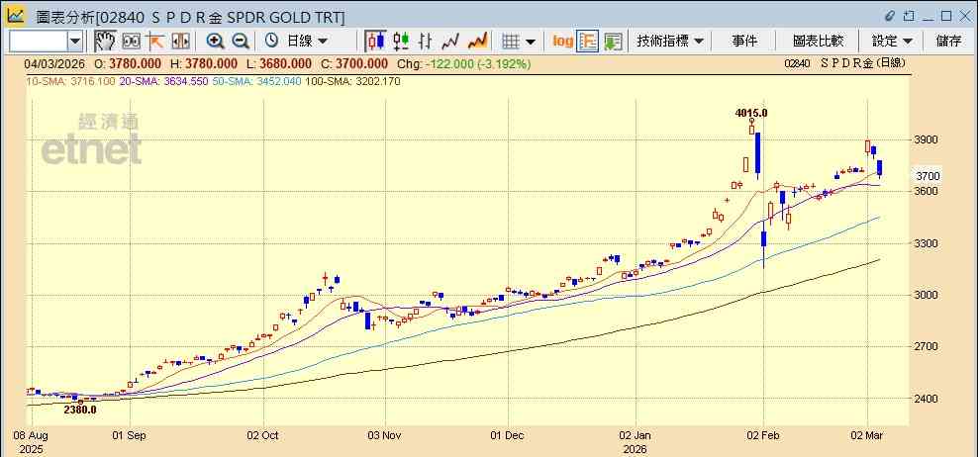
Task: Click the 事件 button
Action: point(744,42)
